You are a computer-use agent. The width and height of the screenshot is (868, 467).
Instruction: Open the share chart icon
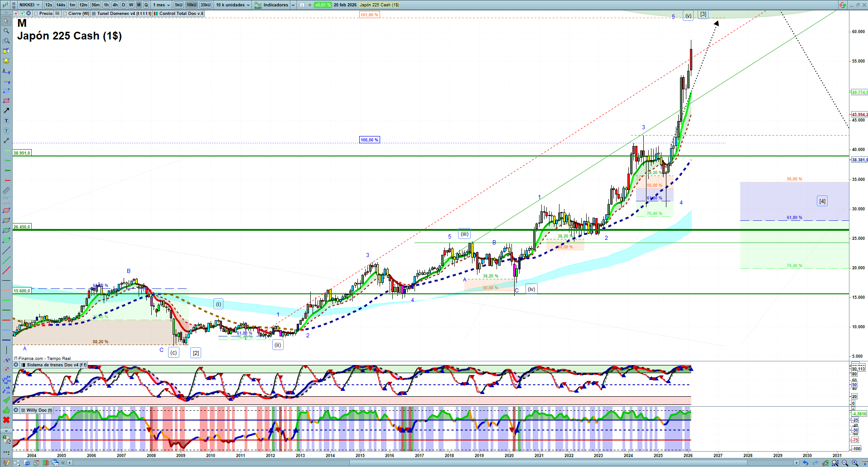17,463
